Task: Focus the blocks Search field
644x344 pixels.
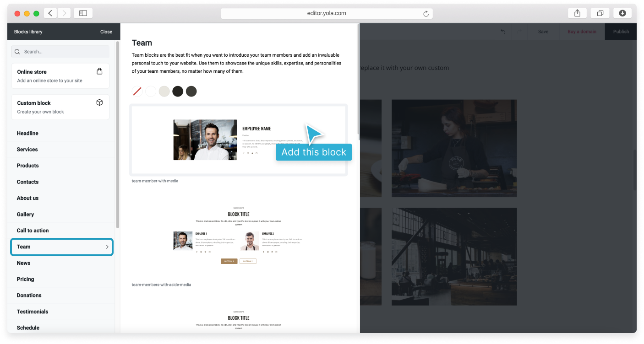Action: pos(60,52)
